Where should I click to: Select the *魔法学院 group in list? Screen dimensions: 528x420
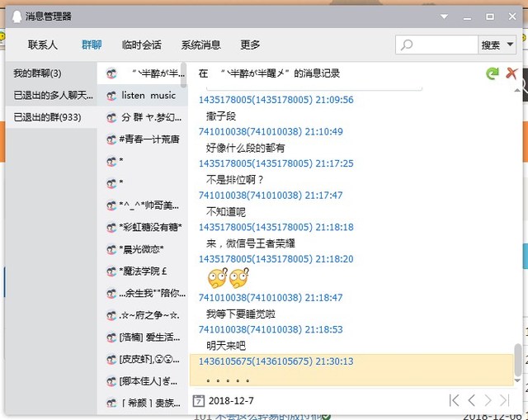tap(144, 271)
